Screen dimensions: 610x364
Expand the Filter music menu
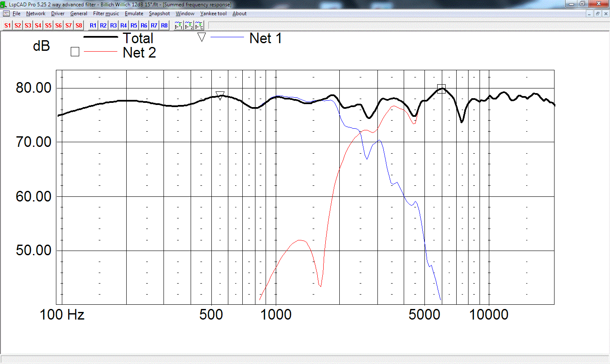[x=106, y=14]
